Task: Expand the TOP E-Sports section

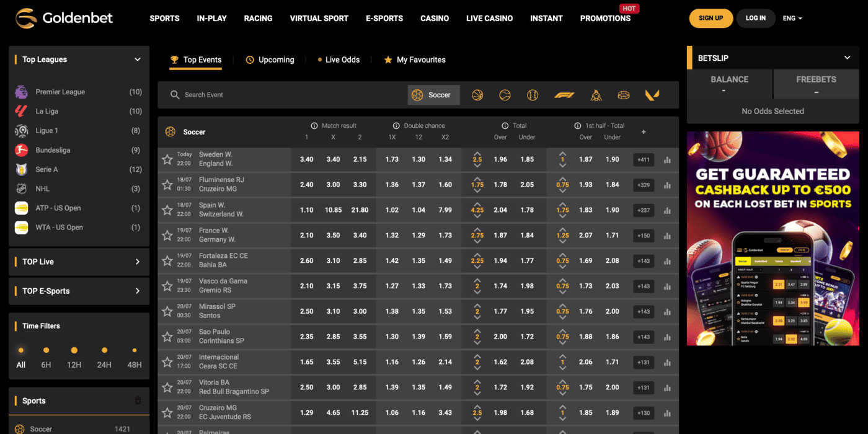Action: [x=138, y=291]
